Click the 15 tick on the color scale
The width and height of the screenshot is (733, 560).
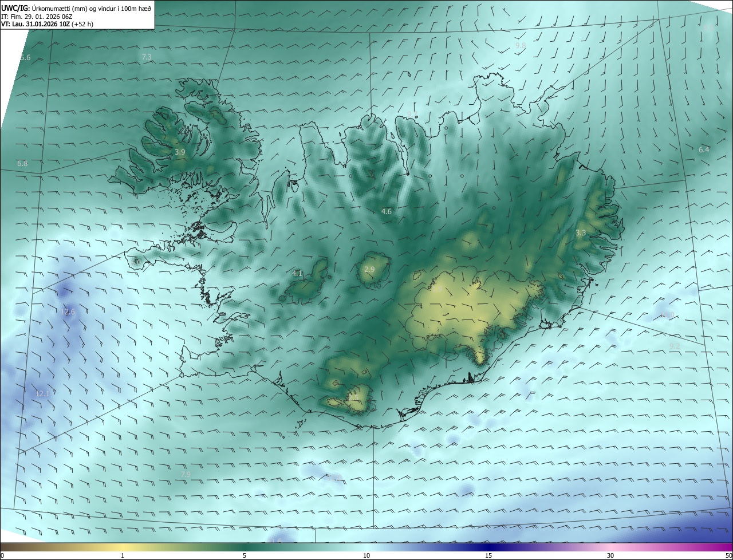pos(488,555)
